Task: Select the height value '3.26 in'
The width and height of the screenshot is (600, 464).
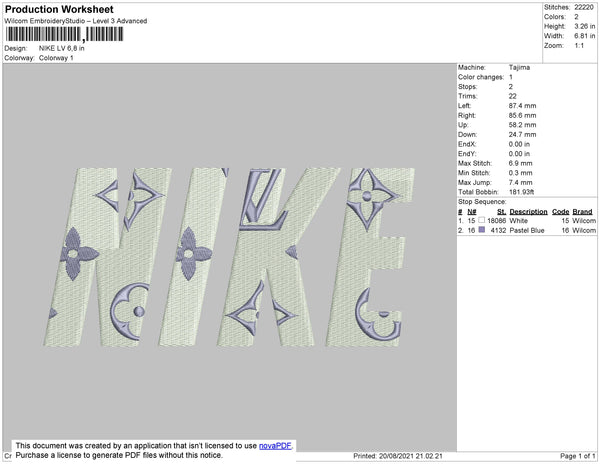Action: pyautogui.click(x=584, y=26)
